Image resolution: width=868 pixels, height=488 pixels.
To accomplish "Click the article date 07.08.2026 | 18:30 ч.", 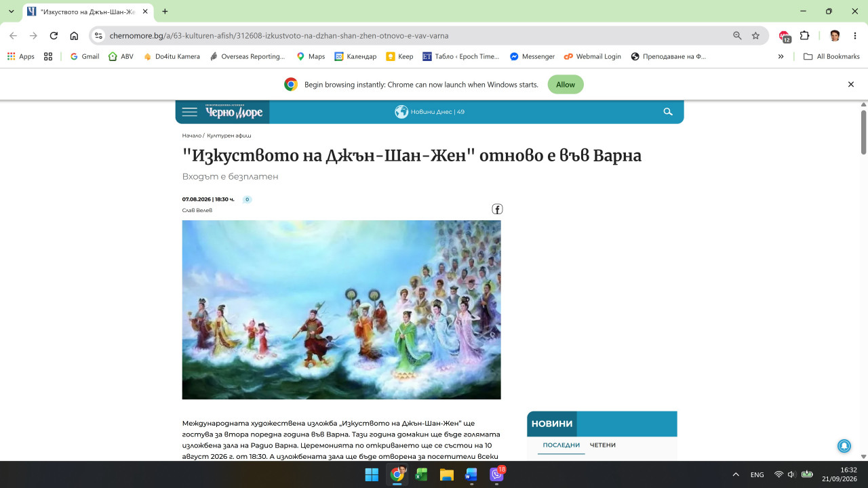I will [208, 199].
